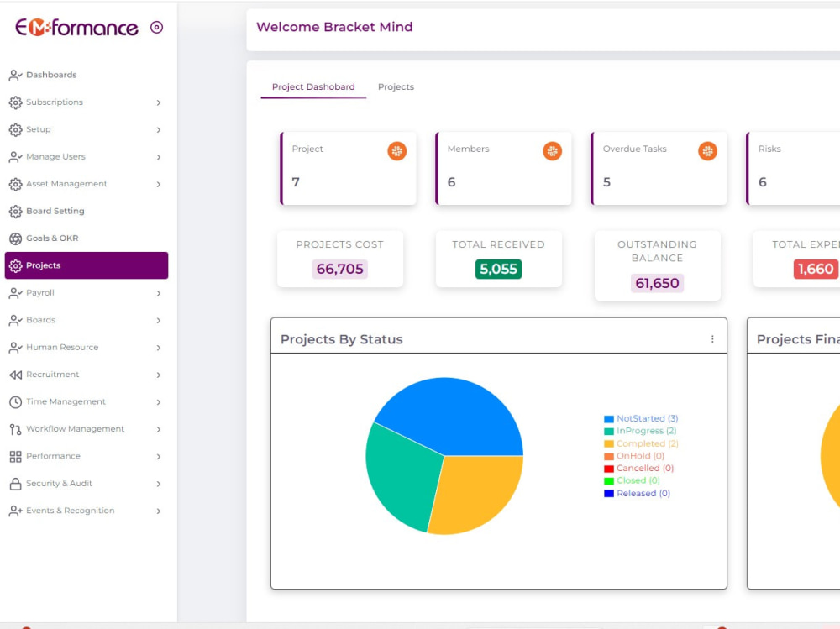Toggle OnHold (0) legend entry
This screenshot has height=629, width=840.
click(634, 456)
